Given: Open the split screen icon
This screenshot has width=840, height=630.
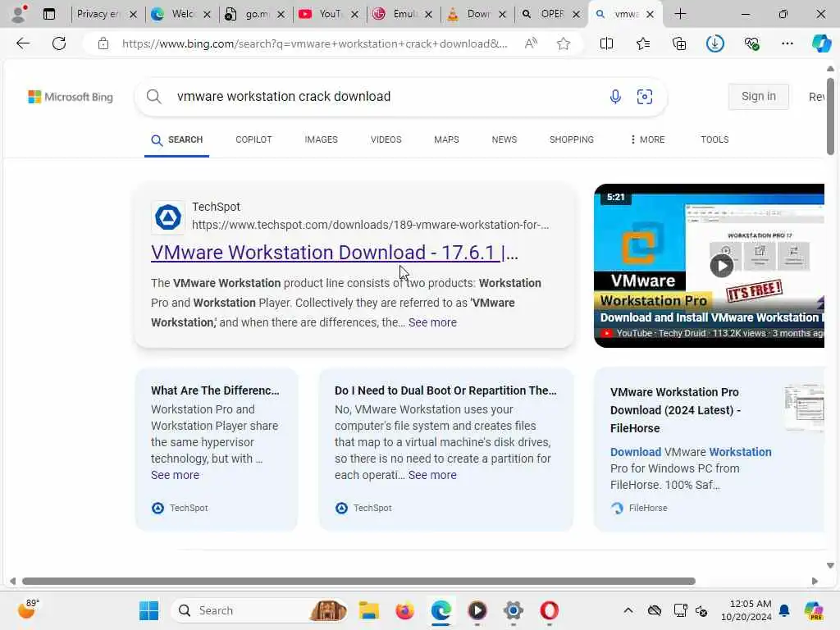Looking at the screenshot, I should [606, 43].
